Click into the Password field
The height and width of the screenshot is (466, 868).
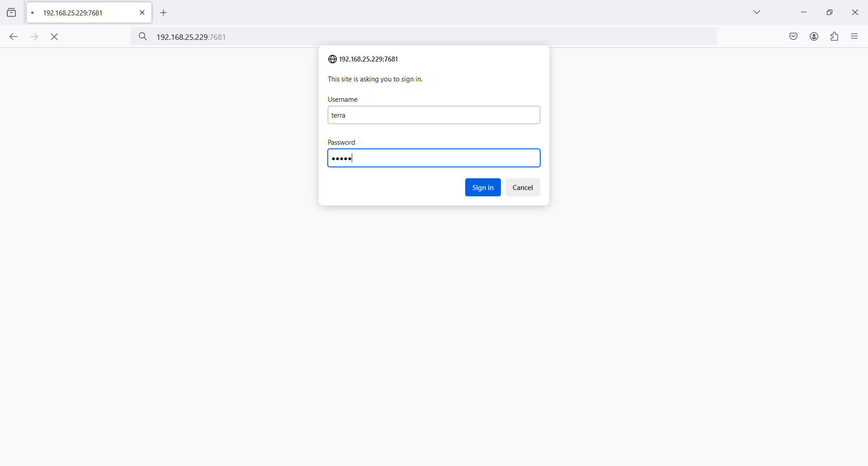tap(434, 158)
